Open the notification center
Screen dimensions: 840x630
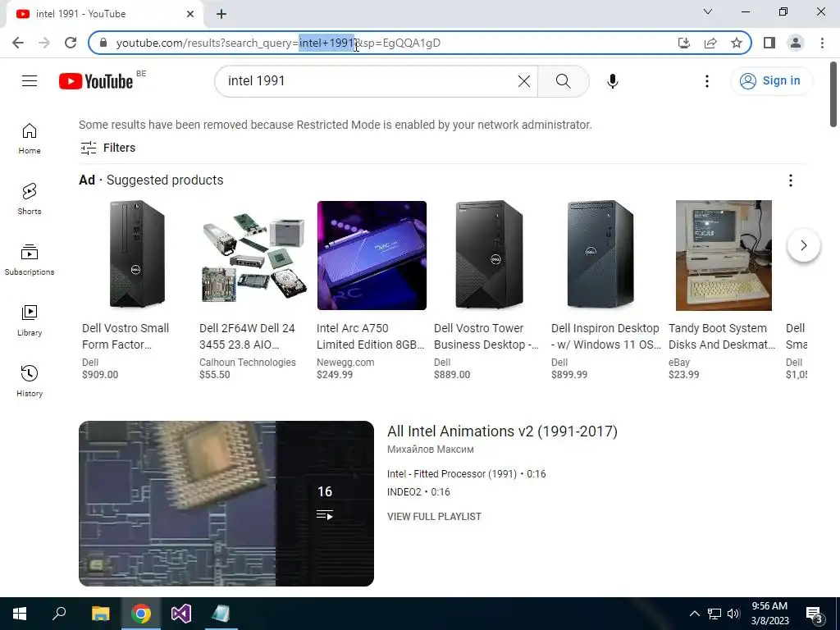(814, 614)
